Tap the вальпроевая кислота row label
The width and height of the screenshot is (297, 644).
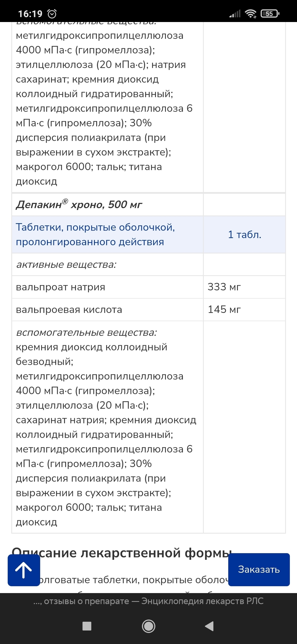[x=69, y=310]
